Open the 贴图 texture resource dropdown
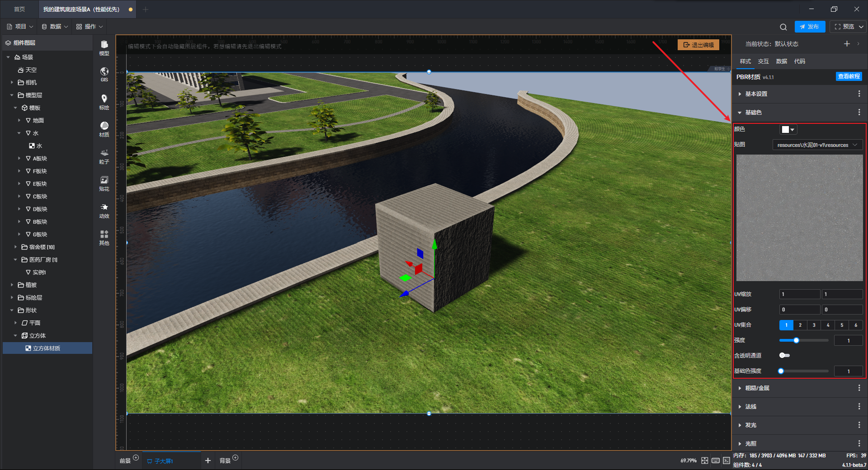Screen dimensions: 868x470 817,145
